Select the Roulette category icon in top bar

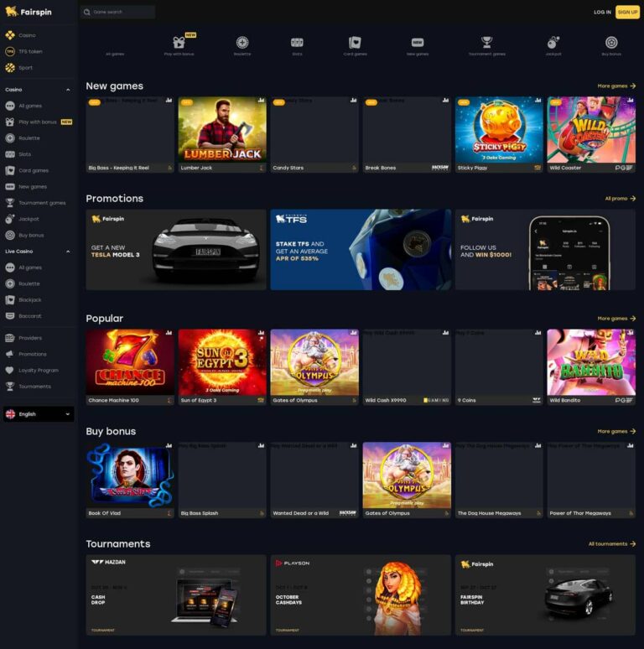(x=242, y=42)
